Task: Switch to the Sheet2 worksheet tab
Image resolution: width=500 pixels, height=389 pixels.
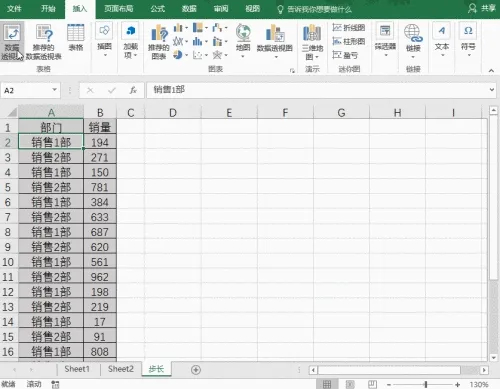Action: pyautogui.click(x=121, y=369)
